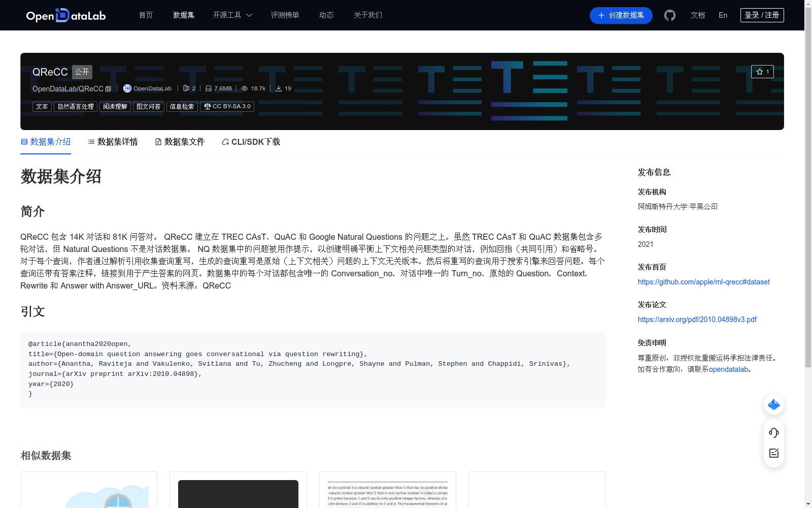Switch to the CLI/SDK下载 tab
This screenshot has height=508, width=812.
pyautogui.click(x=251, y=142)
